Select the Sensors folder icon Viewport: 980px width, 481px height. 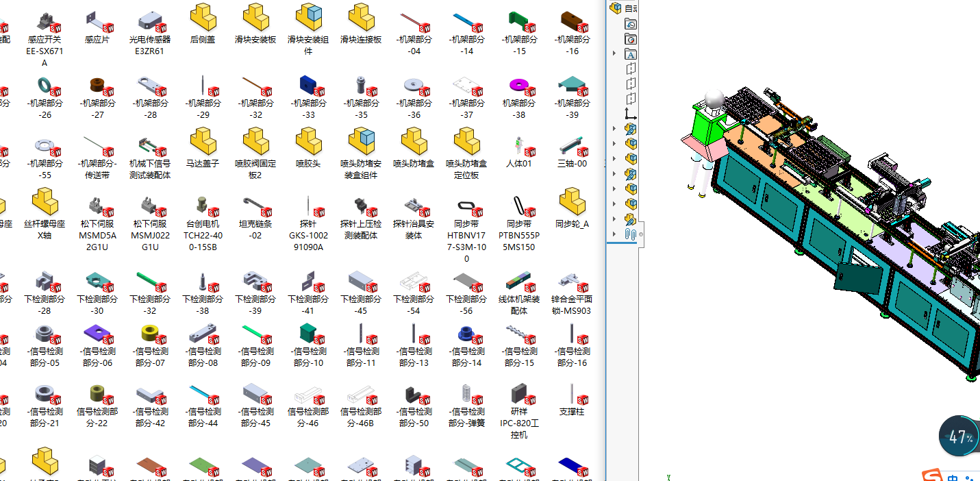click(x=631, y=39)
